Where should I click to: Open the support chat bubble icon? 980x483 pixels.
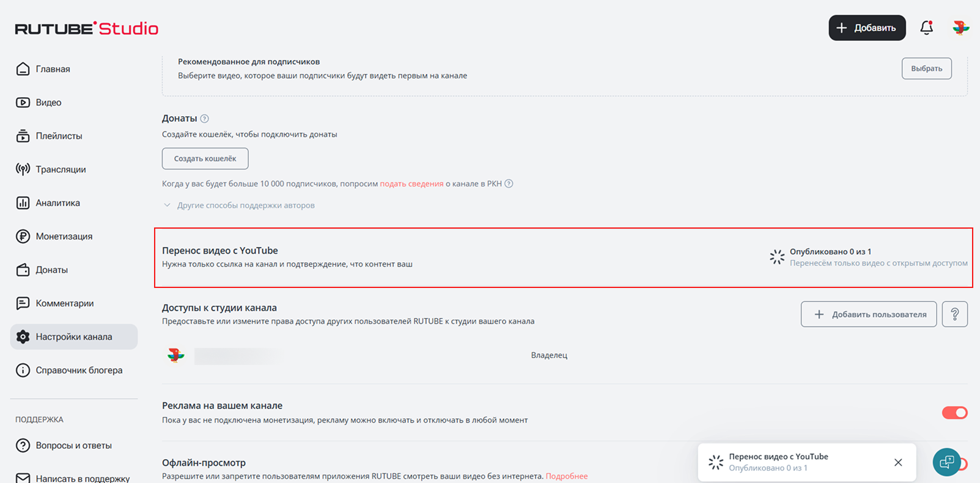tap(946, 462)
